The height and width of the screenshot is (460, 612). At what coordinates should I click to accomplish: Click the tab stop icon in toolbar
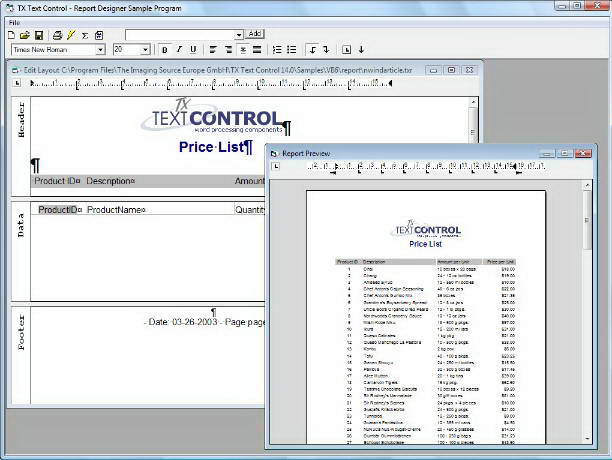[x=346, y=50]
